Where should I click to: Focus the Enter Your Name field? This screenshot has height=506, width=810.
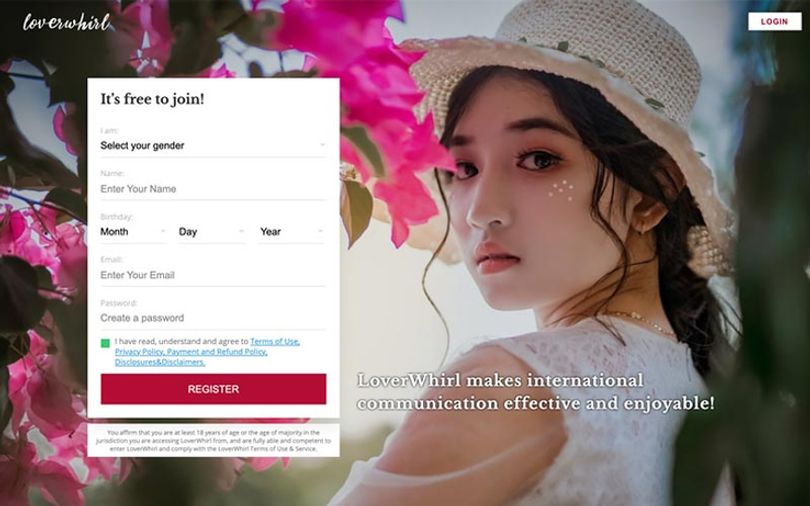[213, 189]
